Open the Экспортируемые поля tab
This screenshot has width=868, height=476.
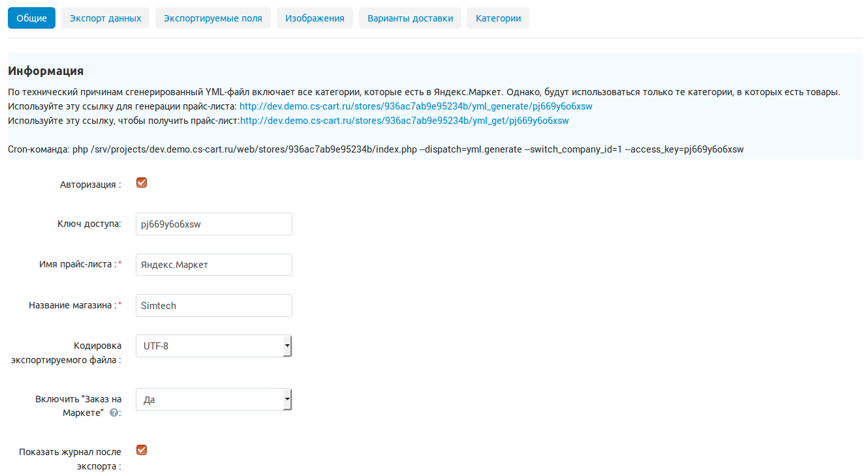tap(213, 18)
